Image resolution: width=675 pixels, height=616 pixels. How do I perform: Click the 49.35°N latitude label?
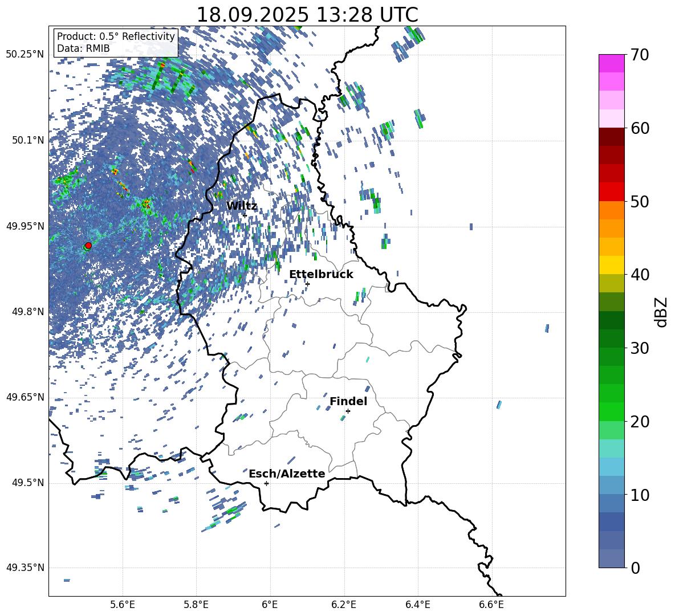tap(25, 568)
